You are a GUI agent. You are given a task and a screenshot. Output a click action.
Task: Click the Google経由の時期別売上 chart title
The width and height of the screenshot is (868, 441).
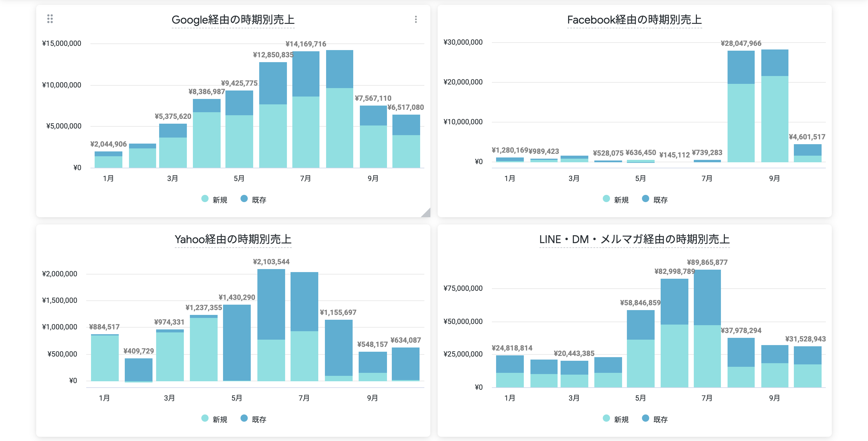pyautogui.click(x=233, y=20)
